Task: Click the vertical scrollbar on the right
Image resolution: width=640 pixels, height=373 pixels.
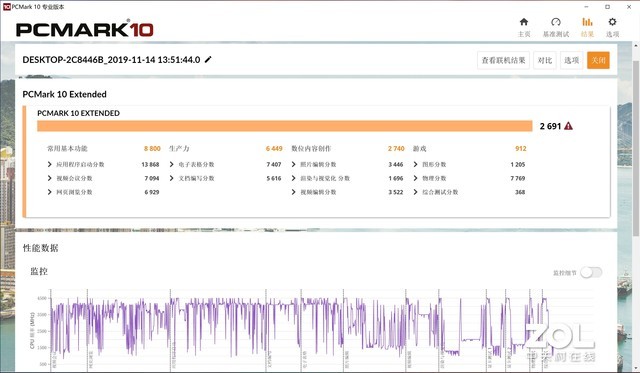Action: 636,147
